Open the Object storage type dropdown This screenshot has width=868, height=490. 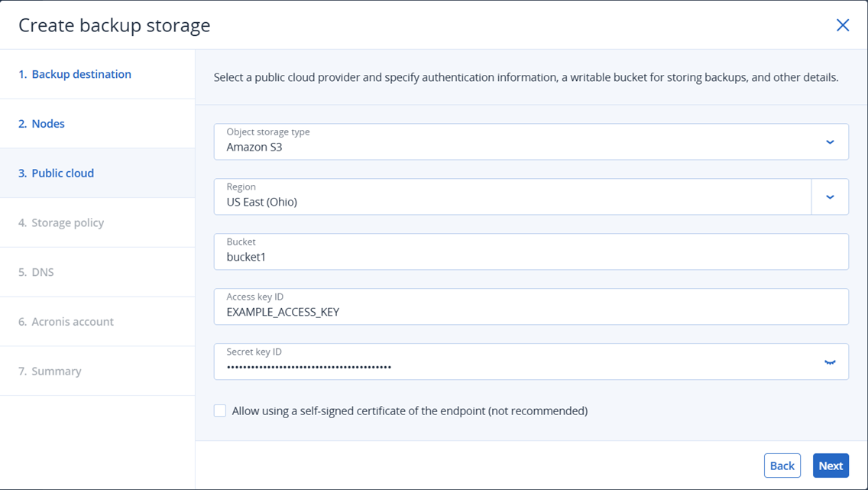830,141
